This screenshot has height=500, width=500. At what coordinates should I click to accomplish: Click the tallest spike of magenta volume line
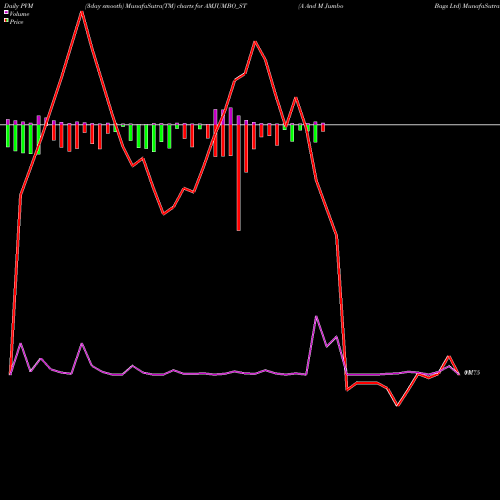point(316,316)
